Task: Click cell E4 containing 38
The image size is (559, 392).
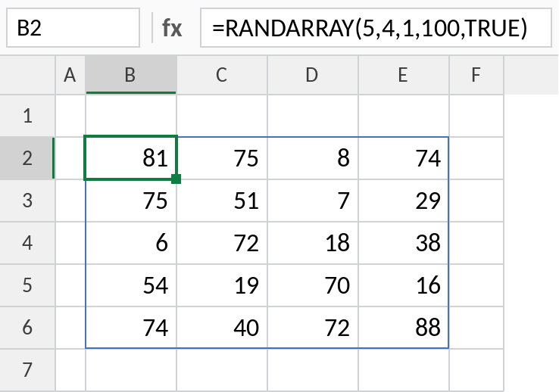Action: (404, 243)
